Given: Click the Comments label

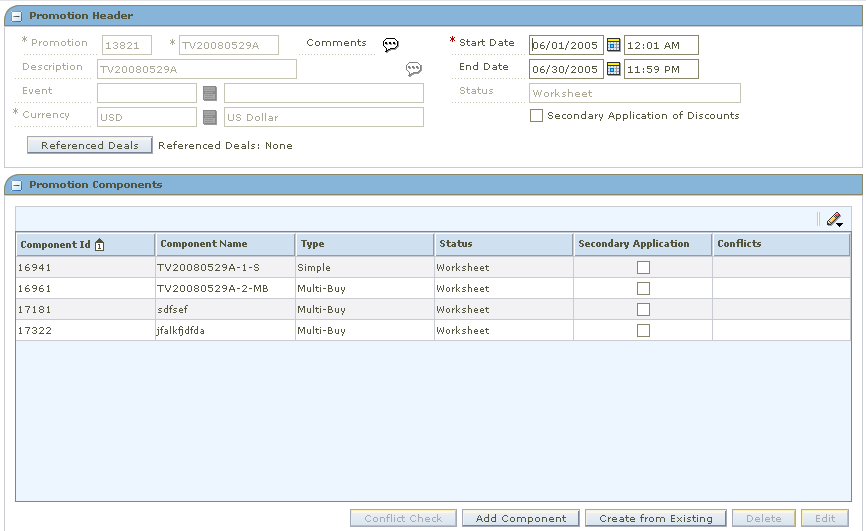Looking at the screenshot, I should [336, 43].
